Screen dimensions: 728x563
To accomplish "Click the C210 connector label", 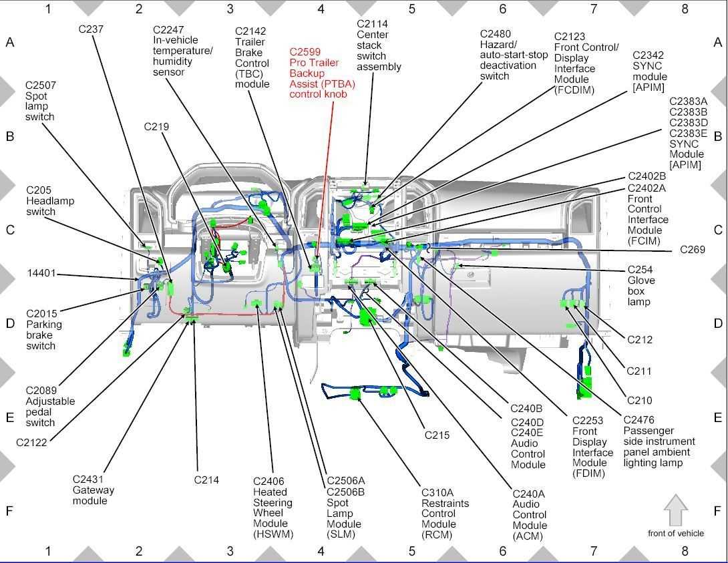I will tap(639, 401).
